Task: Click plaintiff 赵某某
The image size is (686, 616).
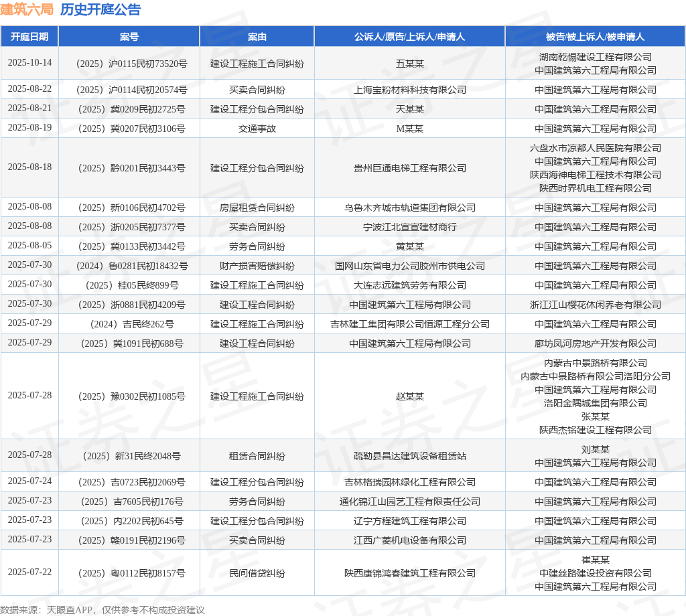Action: [410, 396]
